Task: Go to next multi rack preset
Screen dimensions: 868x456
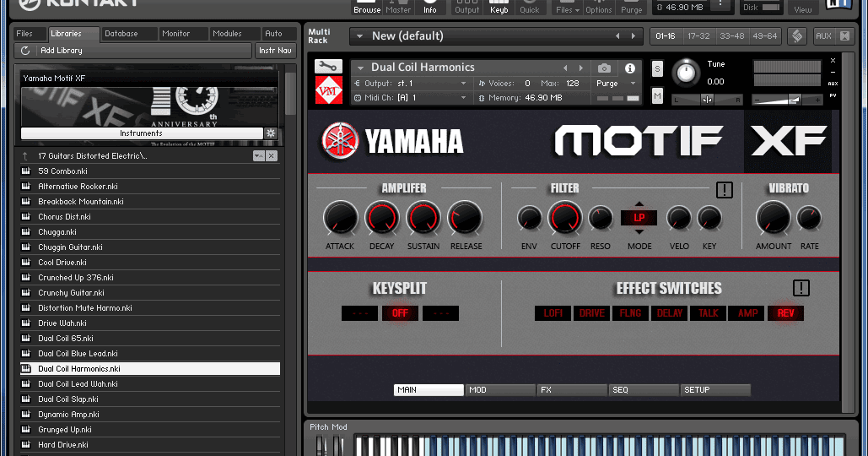Action: coord(633,36)
